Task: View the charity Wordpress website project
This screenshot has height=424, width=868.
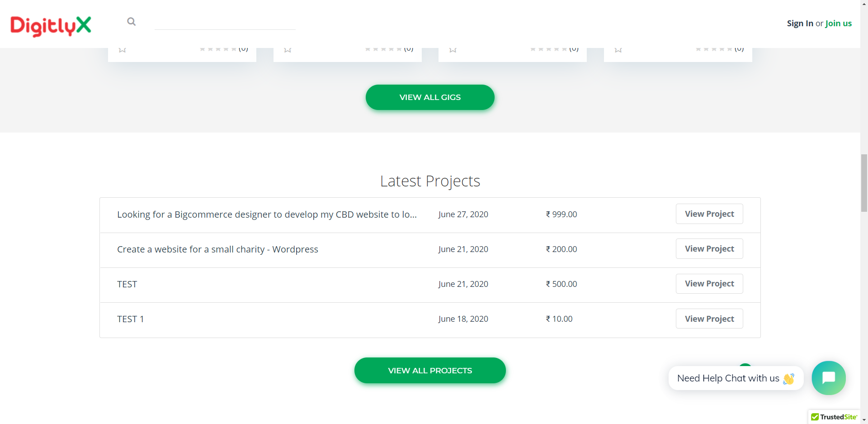Action: 709,249
